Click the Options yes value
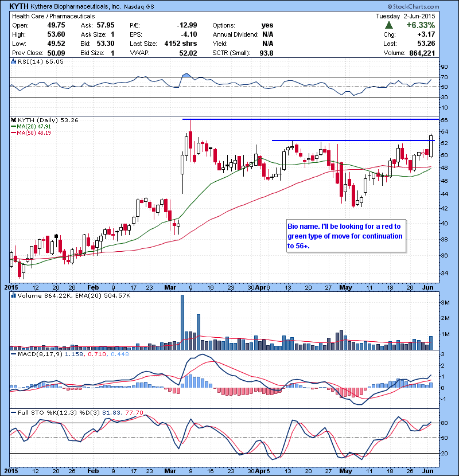Screen dimensions: 459x476 (x=267, y=25)
